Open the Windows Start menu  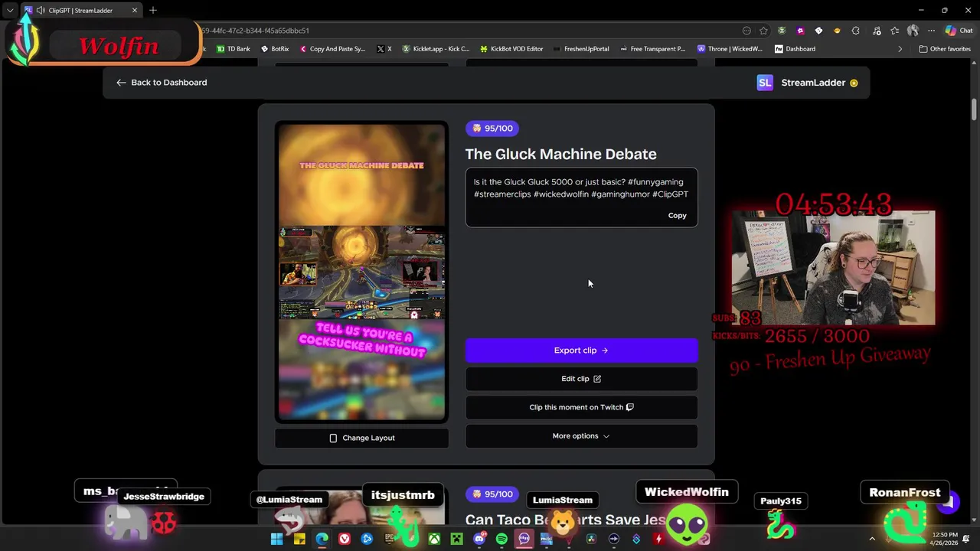(x=277, y=539)
